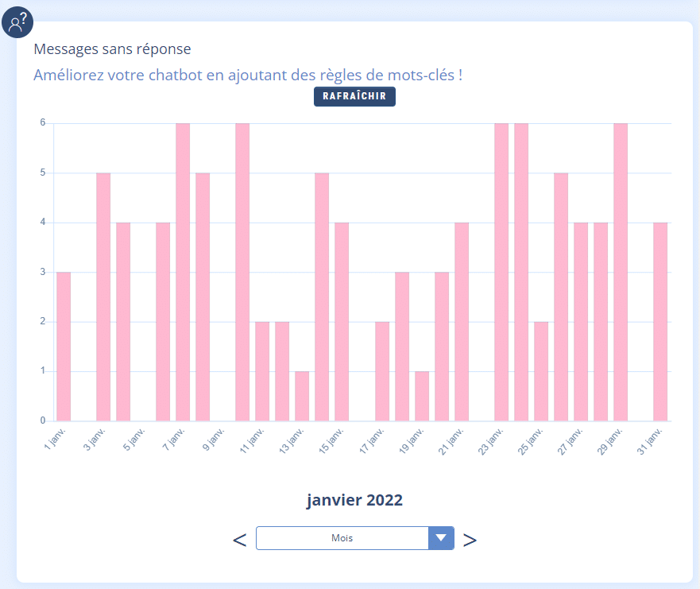Select the bar for 7 janv.
700x589 pixels.
click(x=183, y=272)
